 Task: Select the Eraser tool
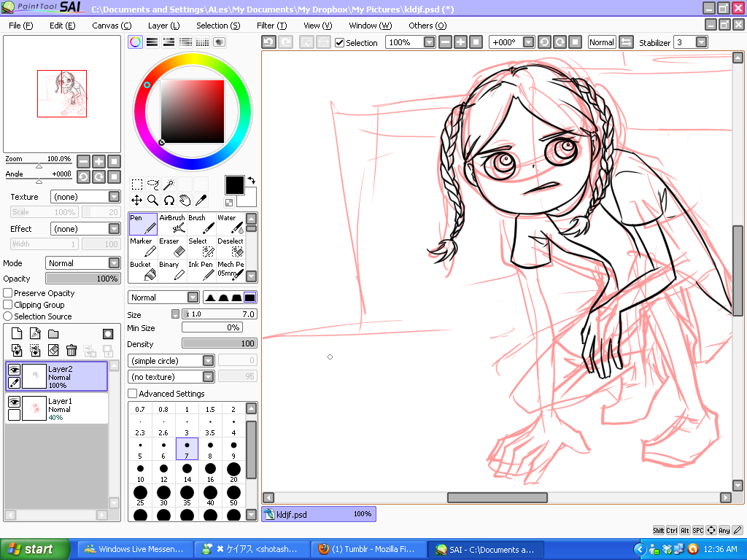172,247
